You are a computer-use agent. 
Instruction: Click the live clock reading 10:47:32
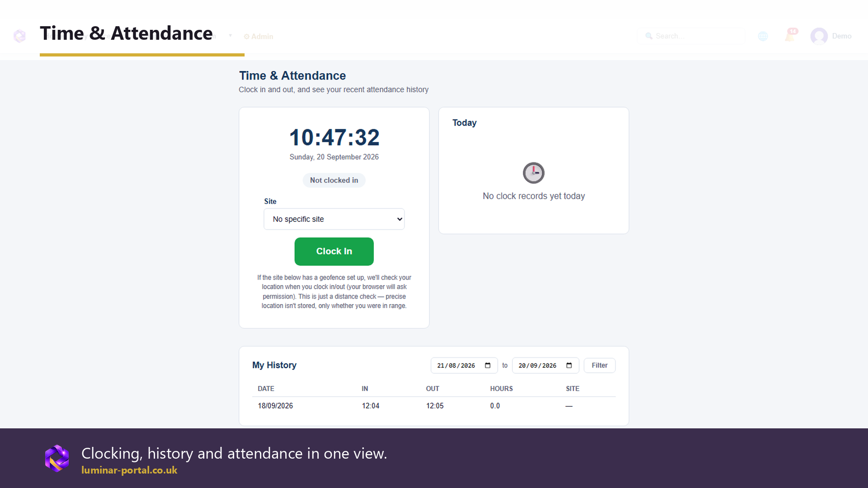click(334, 137)
